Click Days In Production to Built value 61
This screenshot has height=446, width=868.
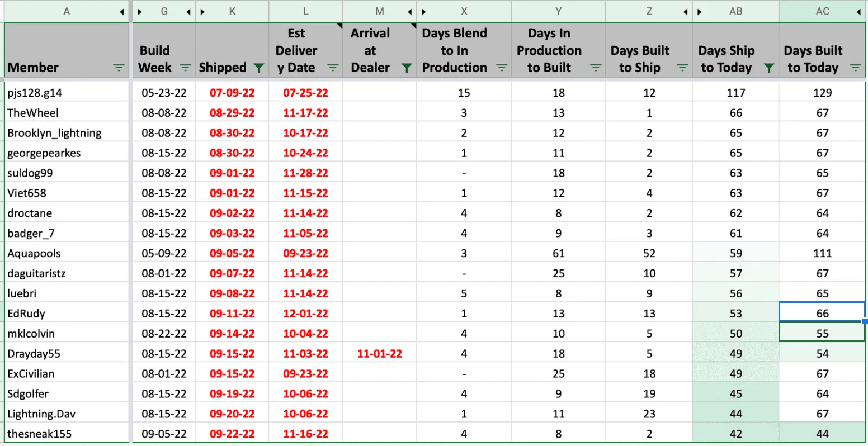click(558, 254)
